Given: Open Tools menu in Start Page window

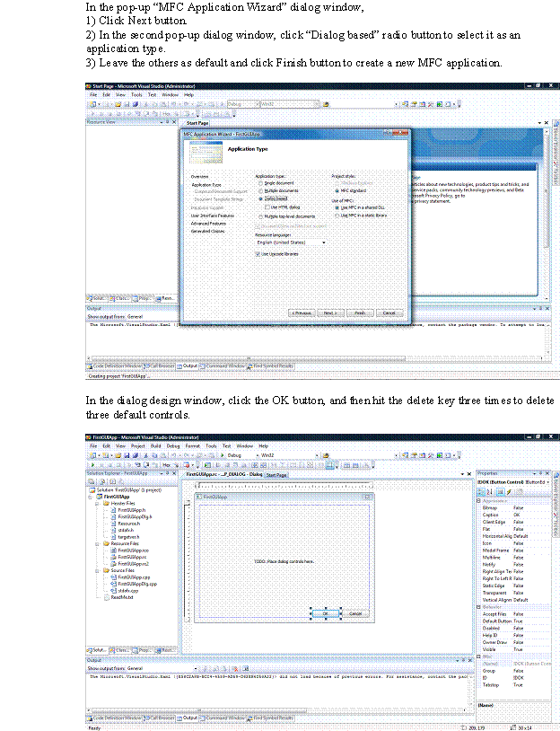Looking at the screenshot, I should pos(136,94).
